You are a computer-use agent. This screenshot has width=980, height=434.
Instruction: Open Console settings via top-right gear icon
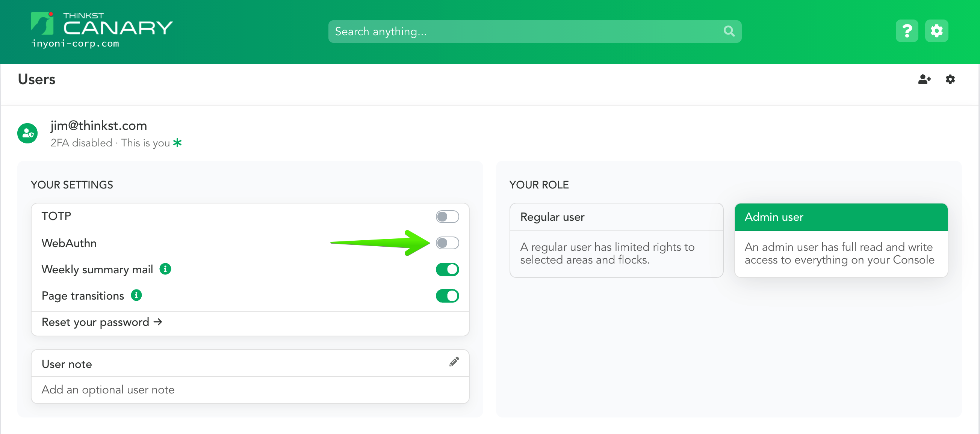pos(937,31)
